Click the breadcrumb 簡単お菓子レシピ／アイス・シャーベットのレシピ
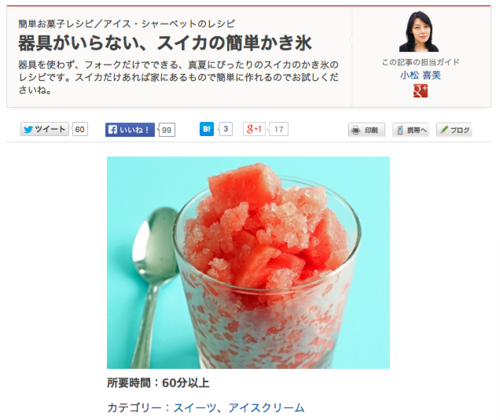The image size is (500, 420). point(127,24)
